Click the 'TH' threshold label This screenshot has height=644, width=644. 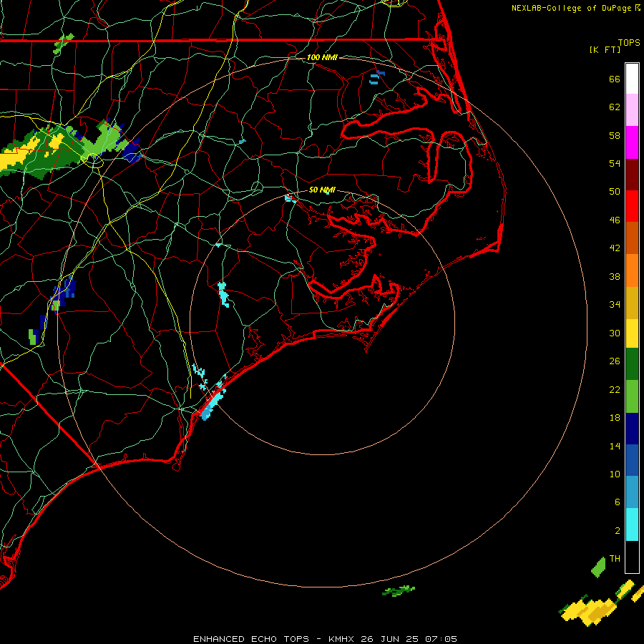615,559
